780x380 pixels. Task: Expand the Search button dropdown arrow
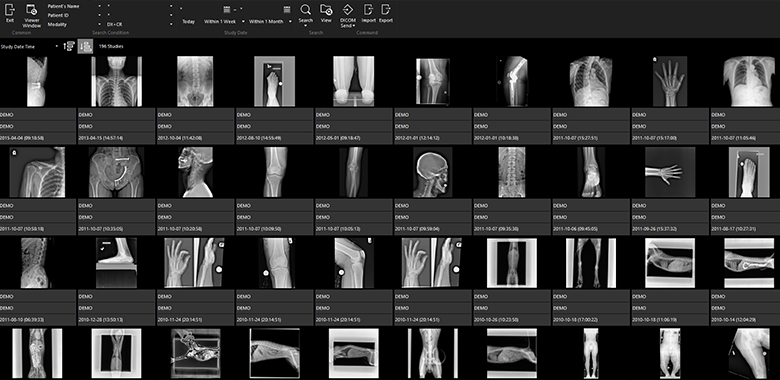coord(305,26)
